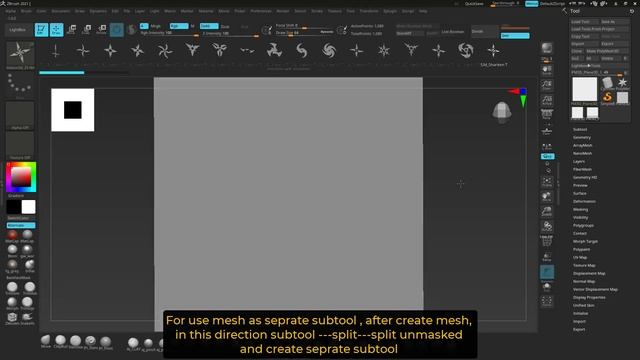Image resolution: width=640 pixels, height=360 pixels.
Task: Expand the Masking subpalette
Action: coord(580,209)
